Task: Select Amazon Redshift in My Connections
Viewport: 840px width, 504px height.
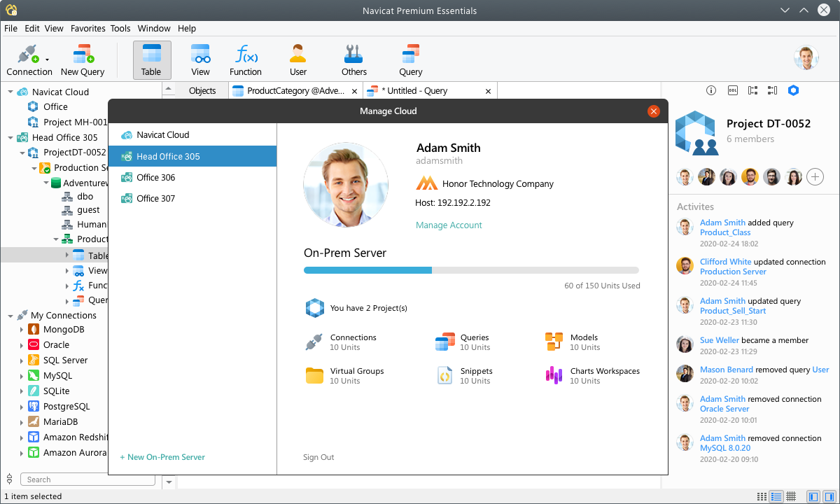Action: 75,437
